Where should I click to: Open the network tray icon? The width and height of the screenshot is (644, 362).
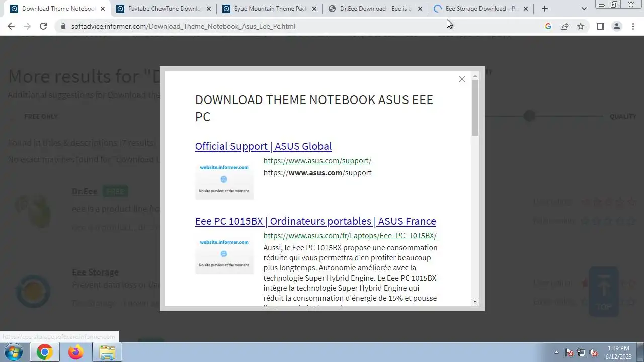pyautogui.click(x=581, y=352)
